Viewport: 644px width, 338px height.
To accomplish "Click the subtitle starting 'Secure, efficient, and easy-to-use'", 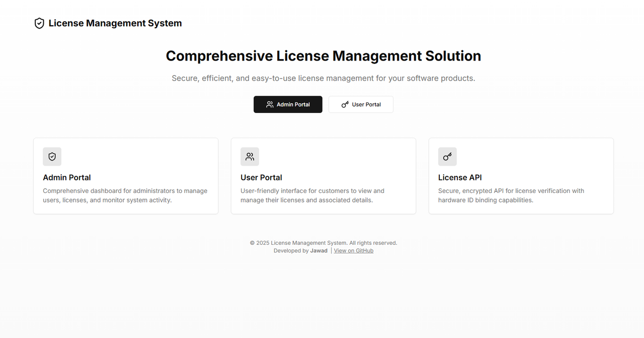I will [x=324, y=78].
